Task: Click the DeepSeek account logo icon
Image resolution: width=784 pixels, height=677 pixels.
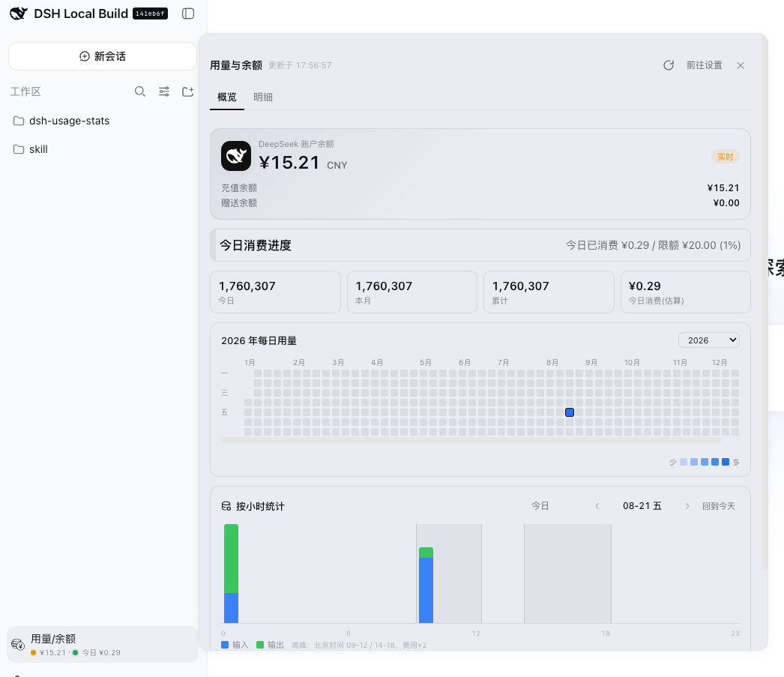Action: [x=236, y=156]
